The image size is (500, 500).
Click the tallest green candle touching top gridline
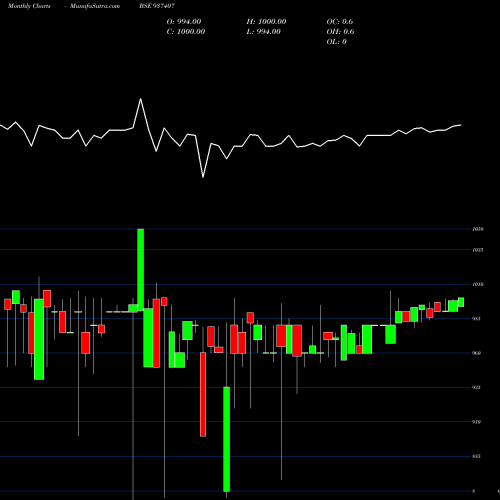(141, 270)
